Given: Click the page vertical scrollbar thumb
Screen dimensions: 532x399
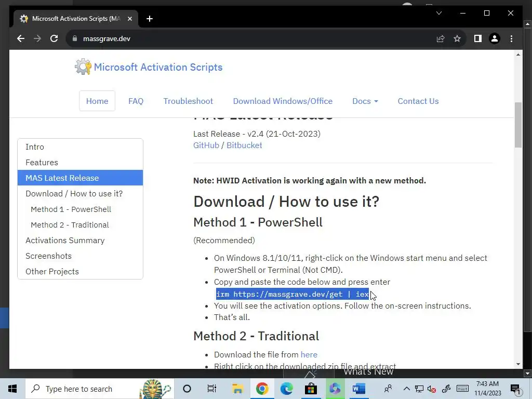Looking at the screenshot, I should pyautogui.click(x=518, y=125).
